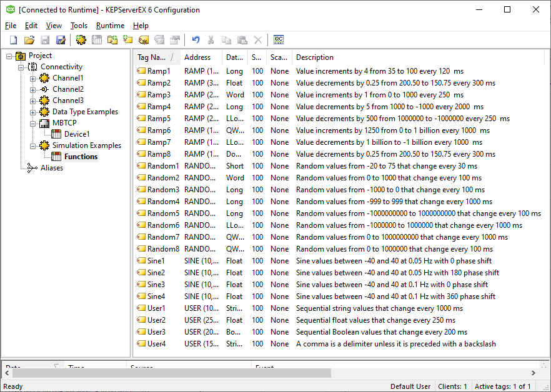Select Channel3 label in the tree
This screenshot has width=551, height=392.
pyautogui.click(x=68, y=100)
